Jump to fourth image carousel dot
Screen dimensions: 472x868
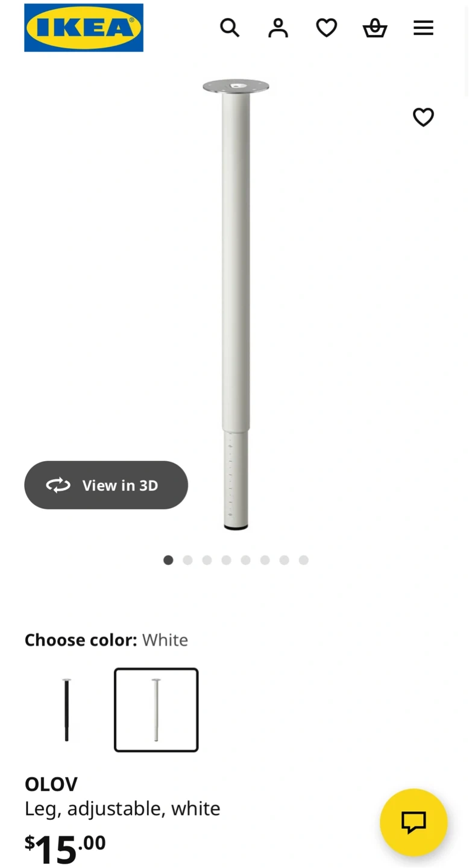[226, 560]
